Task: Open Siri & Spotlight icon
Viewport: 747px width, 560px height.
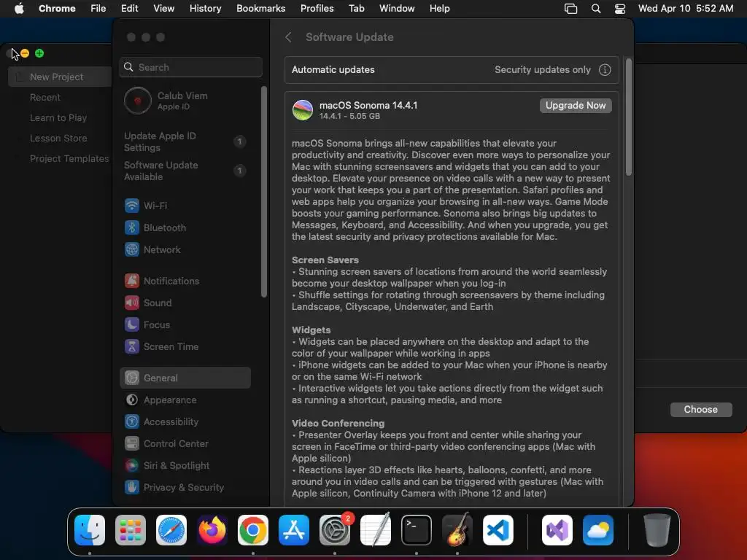Action: (132, 466)
